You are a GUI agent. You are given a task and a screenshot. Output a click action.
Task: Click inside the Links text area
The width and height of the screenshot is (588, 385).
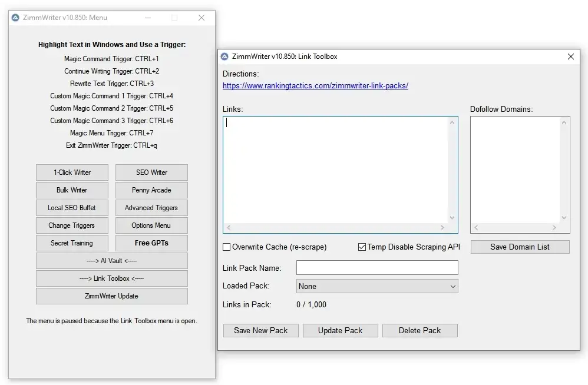point(336,168)
